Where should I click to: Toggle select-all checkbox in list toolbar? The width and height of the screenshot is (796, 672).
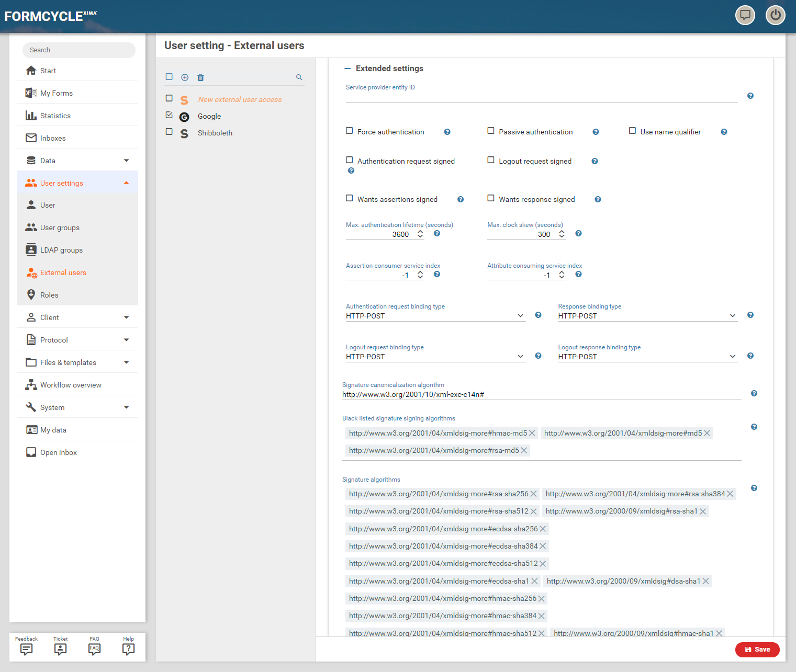(x=169, y=77)
